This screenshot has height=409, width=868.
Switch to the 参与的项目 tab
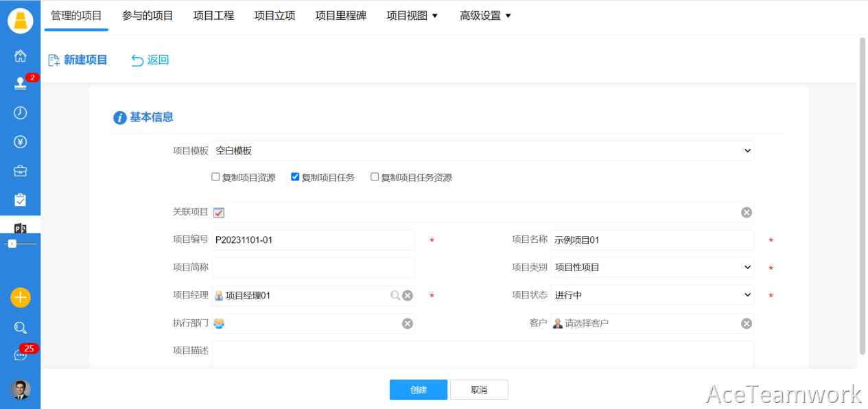pyautogui.click(x=148, y=16)
